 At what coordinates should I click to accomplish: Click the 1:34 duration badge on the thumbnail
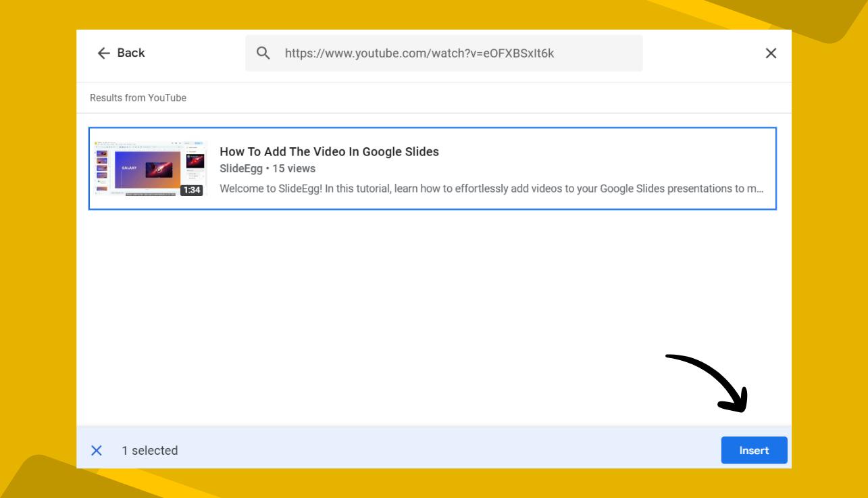pos(192,191)
